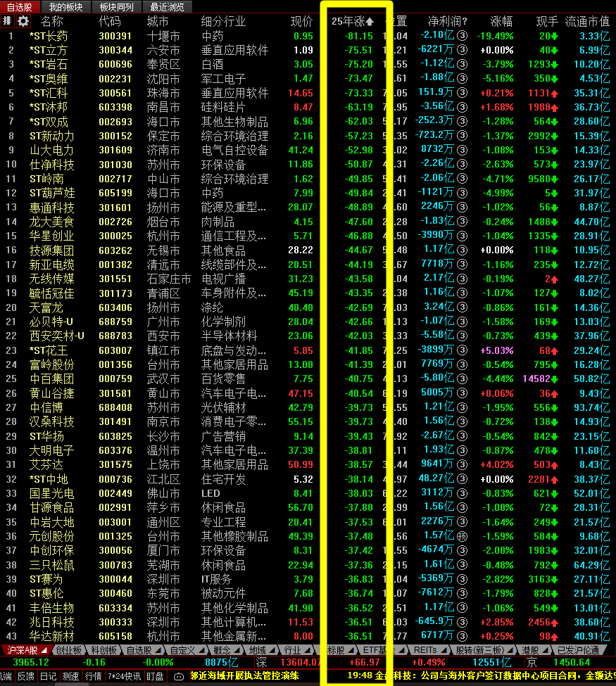616x686 pixels.
Task: Click the ③ report icon in 华达新材 row
Action: 463,636
